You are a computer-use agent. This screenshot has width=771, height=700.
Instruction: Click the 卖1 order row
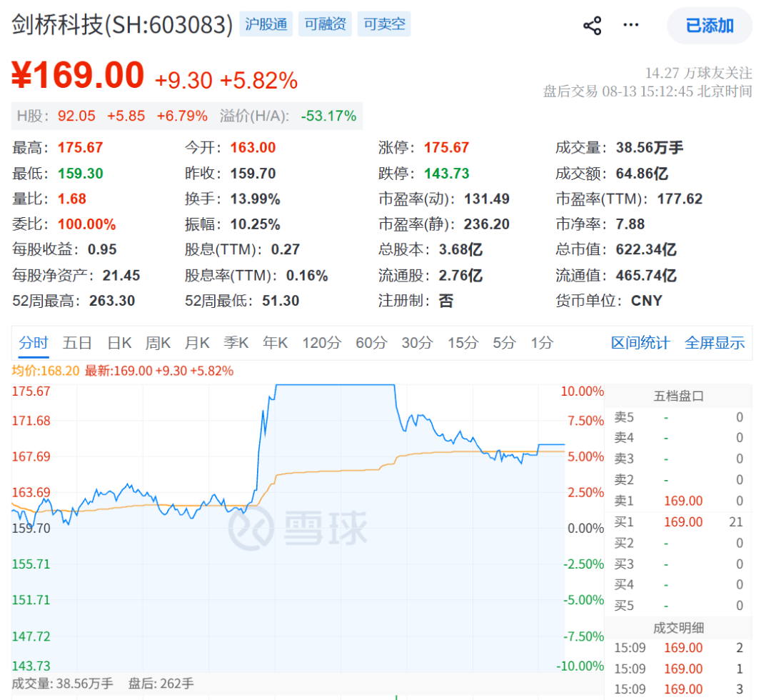[x=679, y=501]
